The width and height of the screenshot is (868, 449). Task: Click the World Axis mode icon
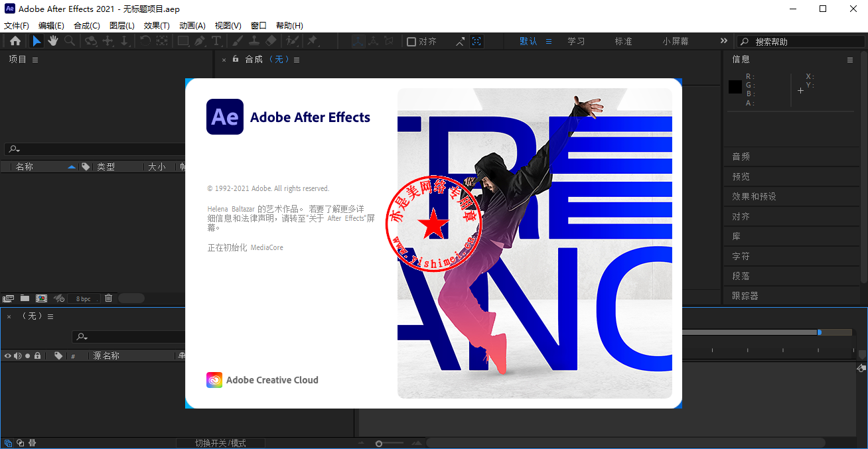pos(374,41)
